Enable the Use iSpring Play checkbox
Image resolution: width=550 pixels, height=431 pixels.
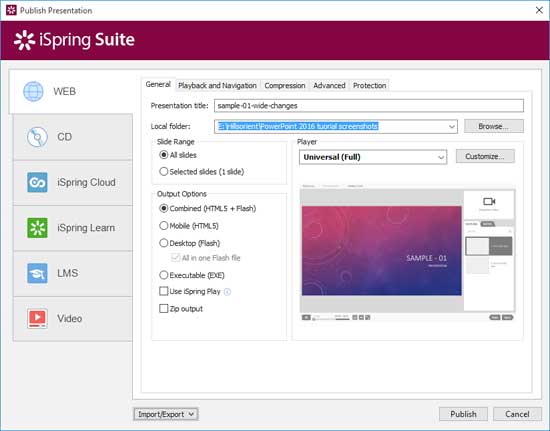coord(163,291)
